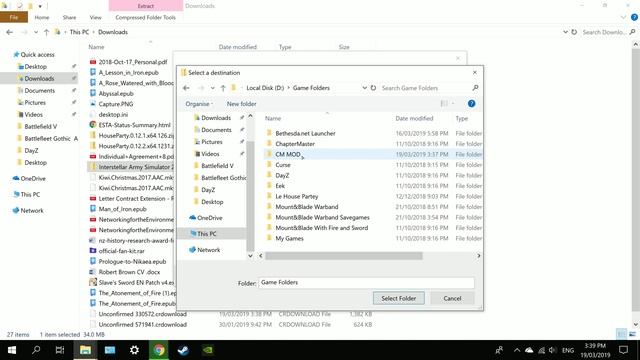
Task: Open the NVIDIA app on the taskbar
Action: [x=208, y=350]
